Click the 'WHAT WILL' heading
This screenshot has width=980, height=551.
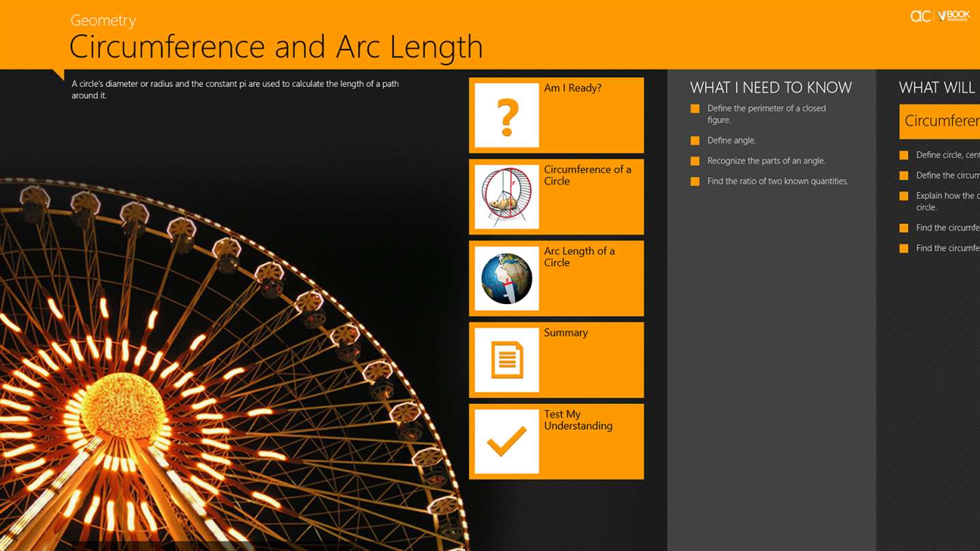pos(938,87)
